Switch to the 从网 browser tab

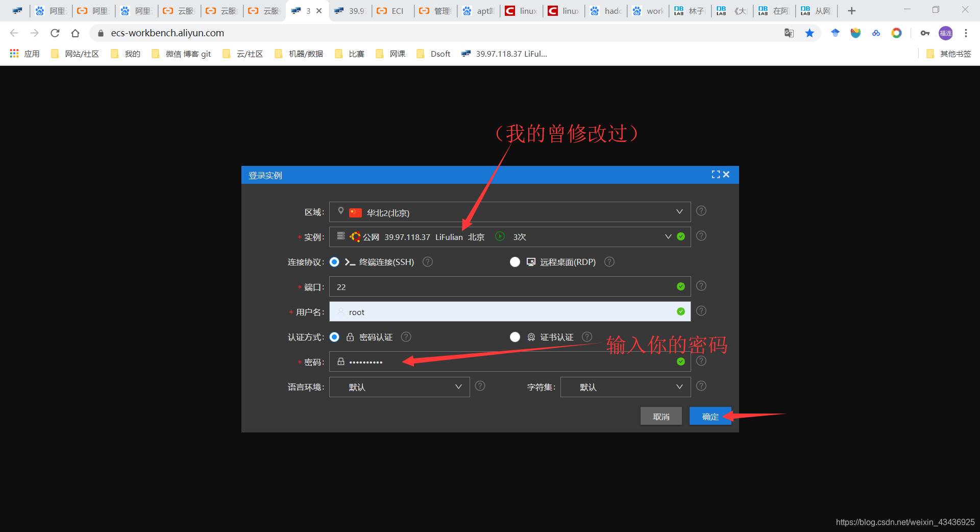point(816,11)
